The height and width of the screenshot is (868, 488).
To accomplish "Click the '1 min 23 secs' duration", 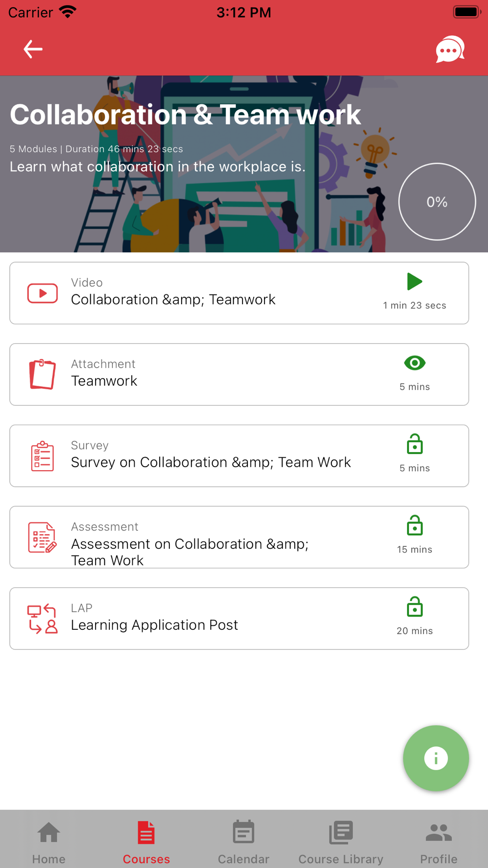I will pos(414,306).
